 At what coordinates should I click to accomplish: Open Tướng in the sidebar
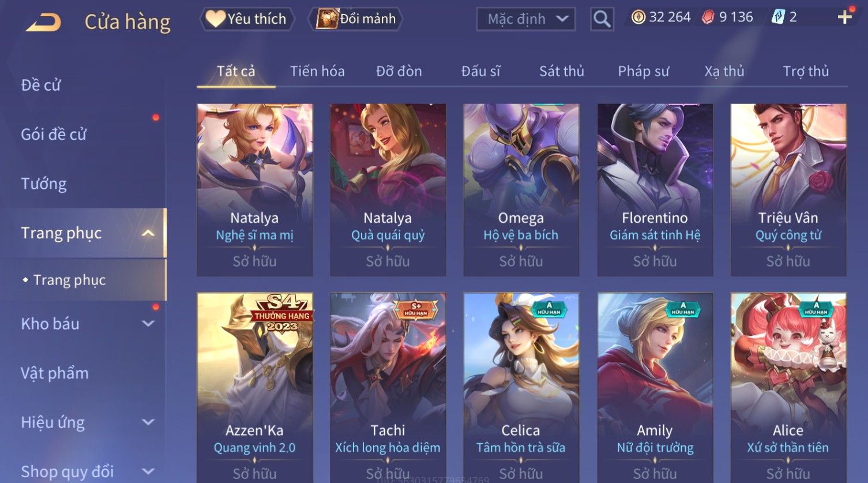44,184
